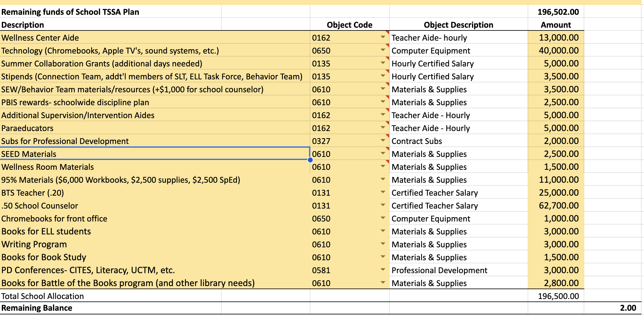
Task: Select the Total School Allocation 196,500.00 cell
Action: (x=556, y=296)
